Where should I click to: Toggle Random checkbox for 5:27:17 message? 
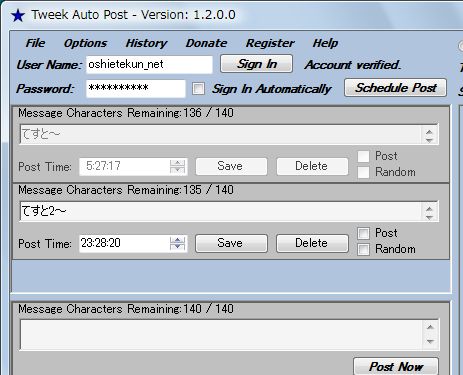pyautogui.click(x=363, y=172)
